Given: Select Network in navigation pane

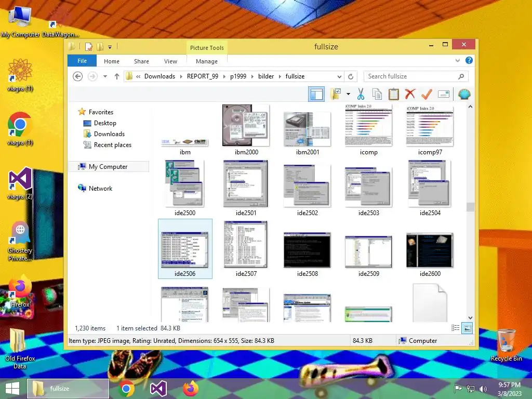Looking at the screenshot, I should [100, 188].
